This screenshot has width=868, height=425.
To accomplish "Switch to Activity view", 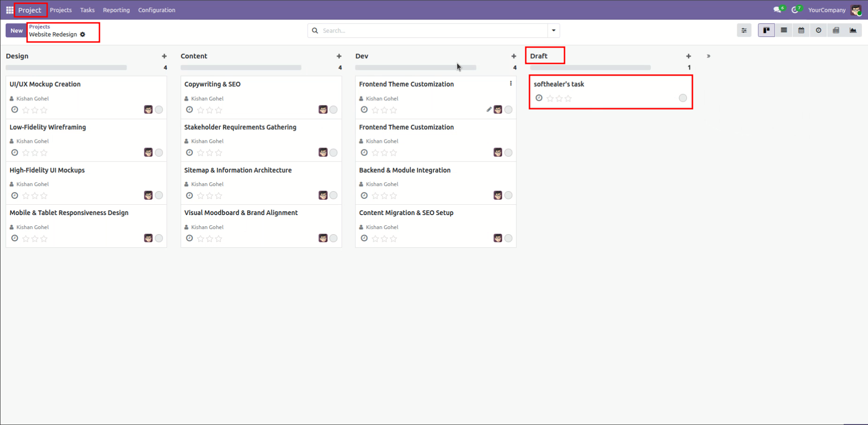I will [x=819, y=30].
